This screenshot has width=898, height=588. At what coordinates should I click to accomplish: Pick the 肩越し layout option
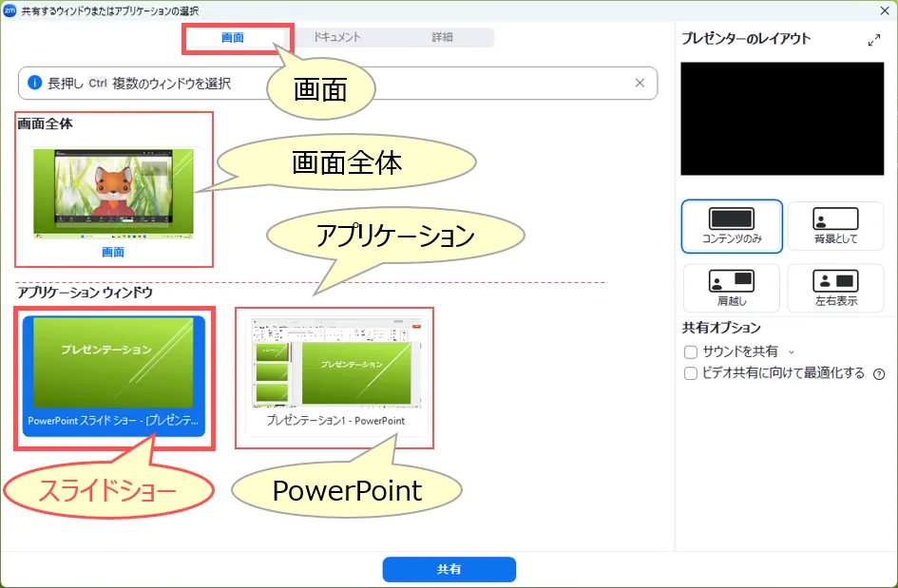[x=731, y=281]
